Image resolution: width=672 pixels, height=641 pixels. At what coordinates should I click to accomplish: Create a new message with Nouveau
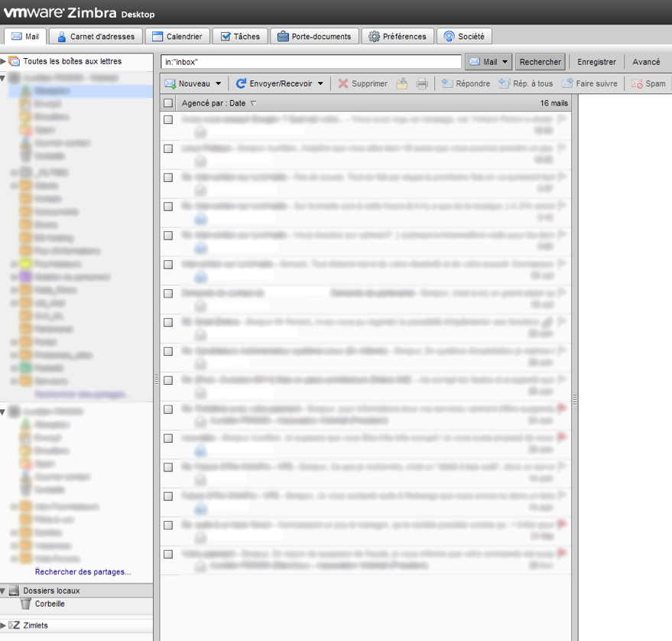(x=188, y=83)
